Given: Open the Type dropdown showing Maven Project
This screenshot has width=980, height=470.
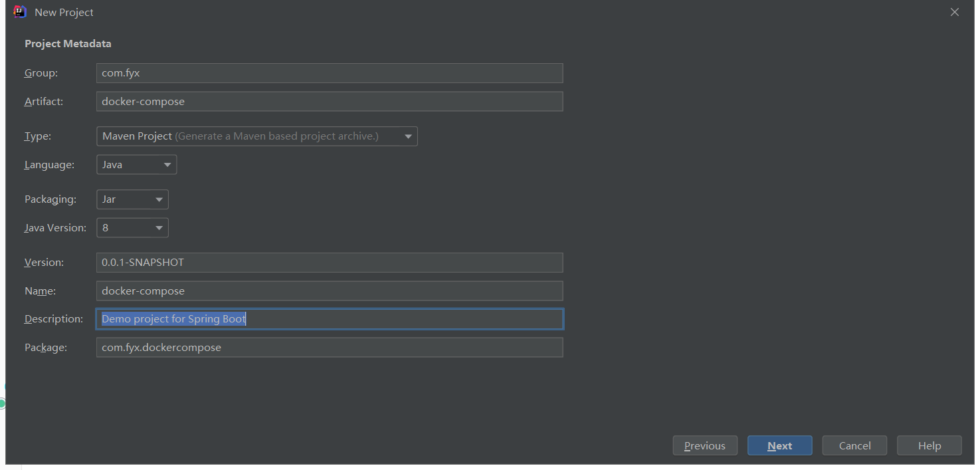Looking at the screenshot, I should (257, 136).
